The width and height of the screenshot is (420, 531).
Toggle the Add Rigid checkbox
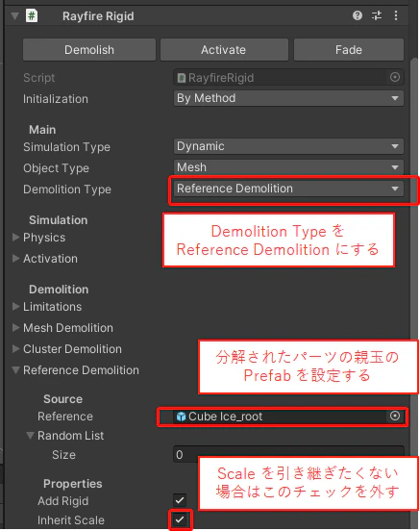coord(180,500)
